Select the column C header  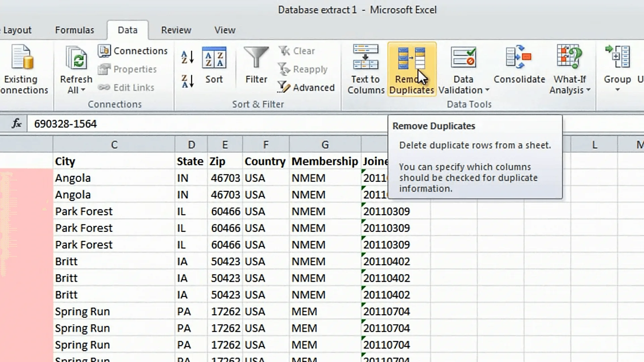[x=114, y=145]
